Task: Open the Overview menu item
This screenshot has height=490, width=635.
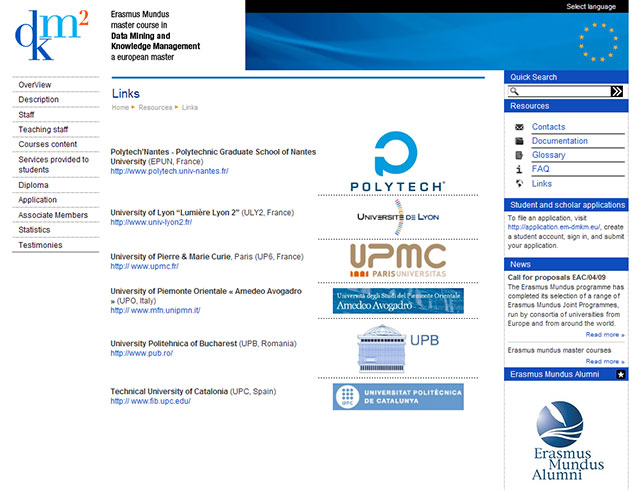Action: click(x=35, y=85)
